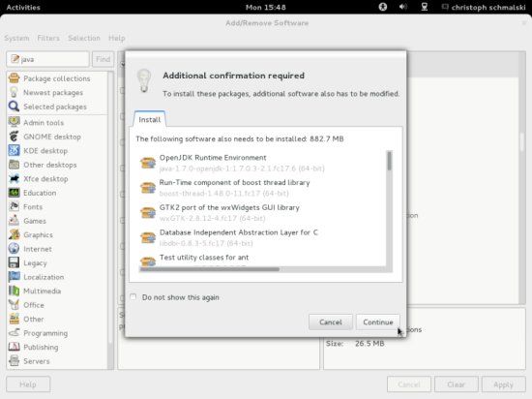This screenshot has width=532, height=399.
Task: Select Test utility classes for ant row
Action: pos(262,261)
